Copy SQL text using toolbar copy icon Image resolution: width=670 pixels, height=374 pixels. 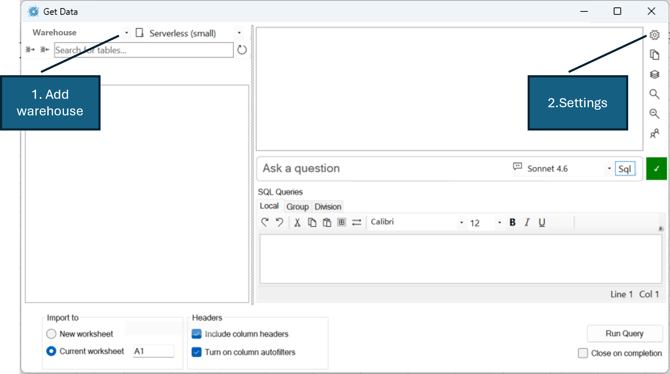[x=312, y=222]
